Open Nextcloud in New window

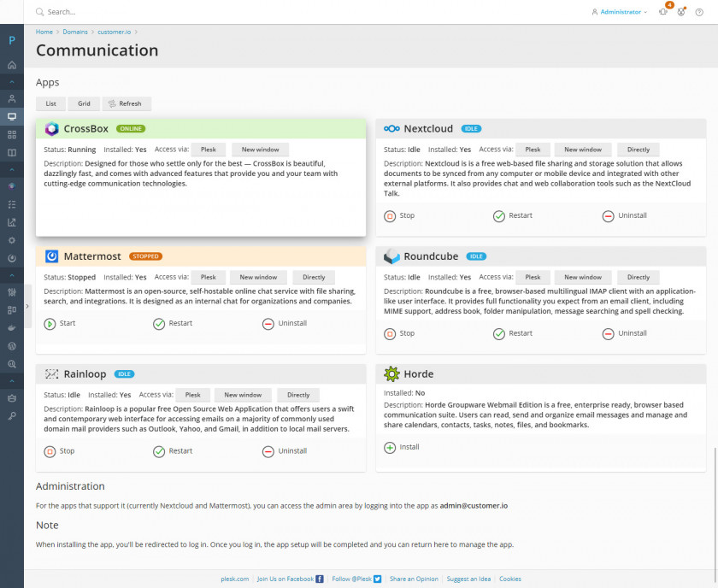coord(583,150)
